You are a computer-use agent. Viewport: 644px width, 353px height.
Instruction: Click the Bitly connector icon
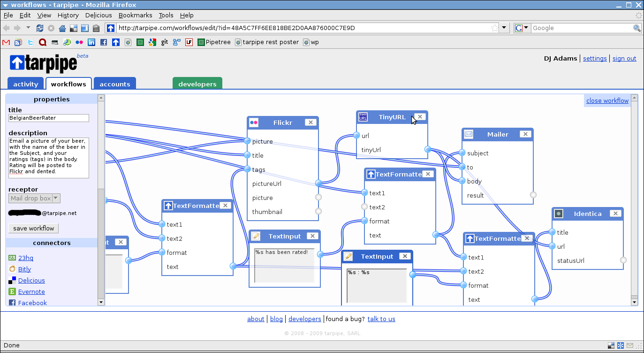12,269
